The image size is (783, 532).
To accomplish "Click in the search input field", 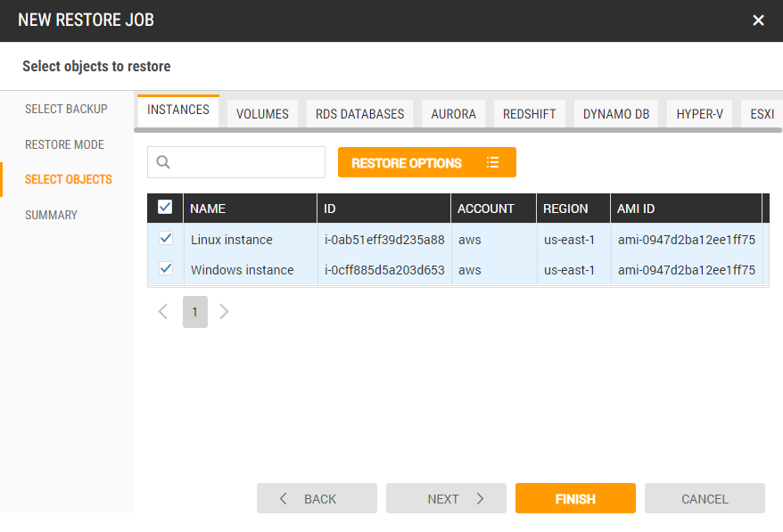I will [245, 162].
